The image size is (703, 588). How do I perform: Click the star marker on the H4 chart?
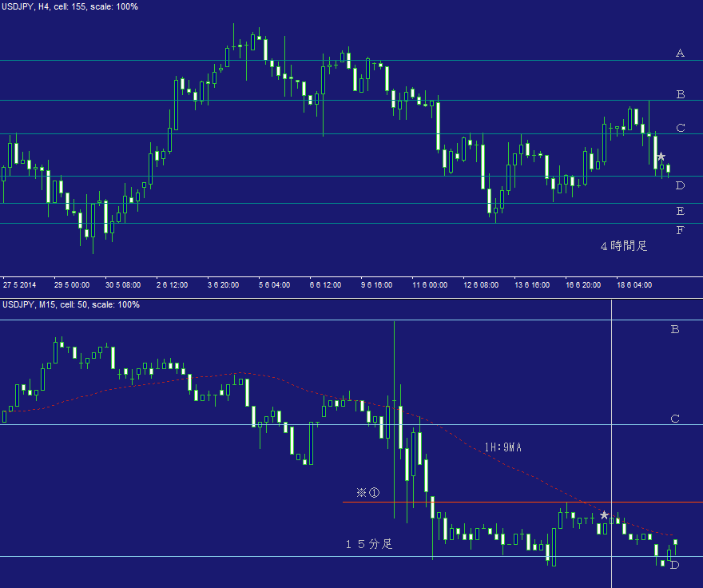point(661,157)
